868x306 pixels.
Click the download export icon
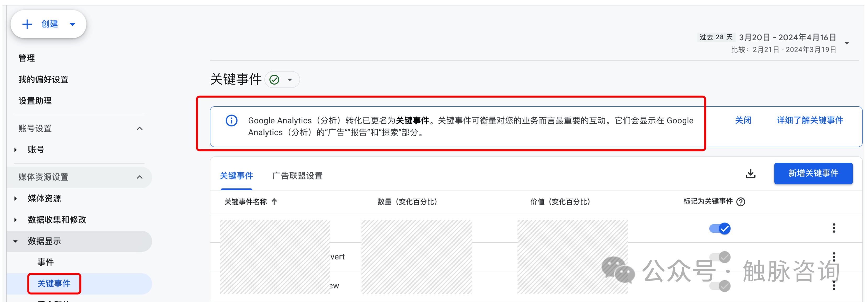tap(750, 173)
